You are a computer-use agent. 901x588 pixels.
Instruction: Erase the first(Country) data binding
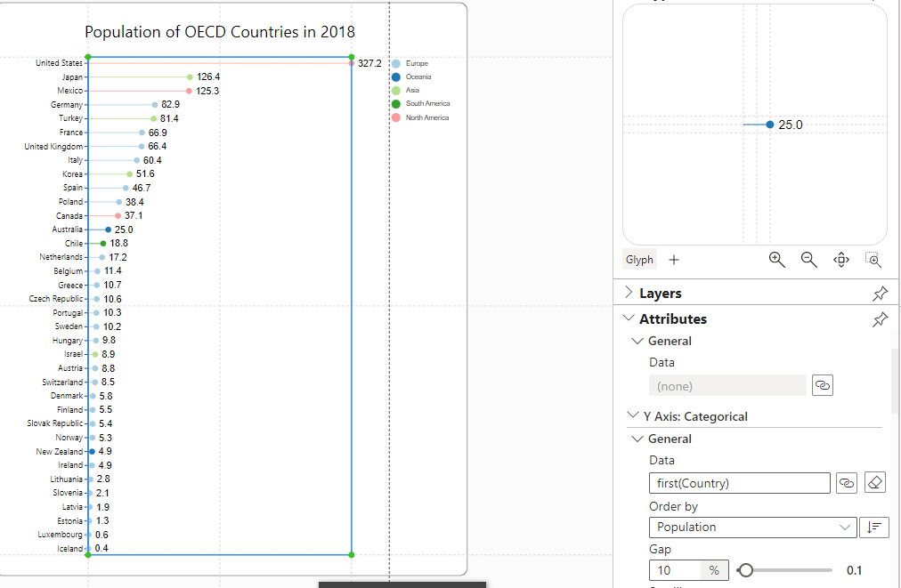pyautogui.click(x=874, y=483)
